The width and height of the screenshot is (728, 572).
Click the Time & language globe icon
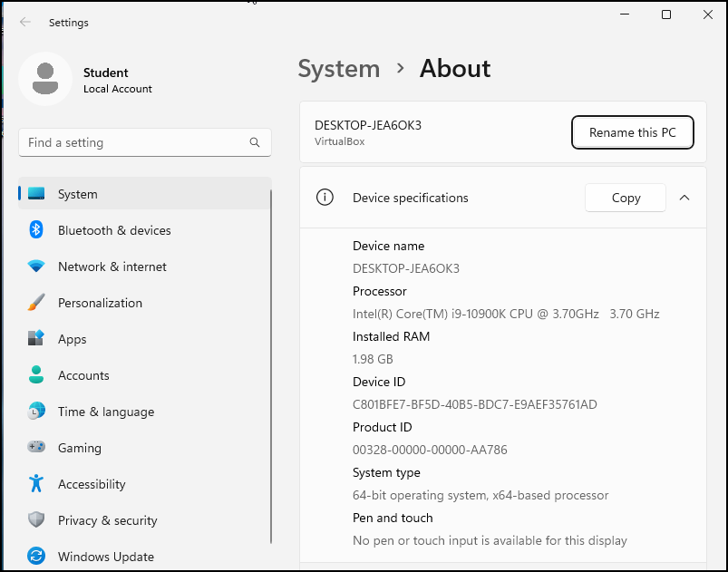pos(36,411)
